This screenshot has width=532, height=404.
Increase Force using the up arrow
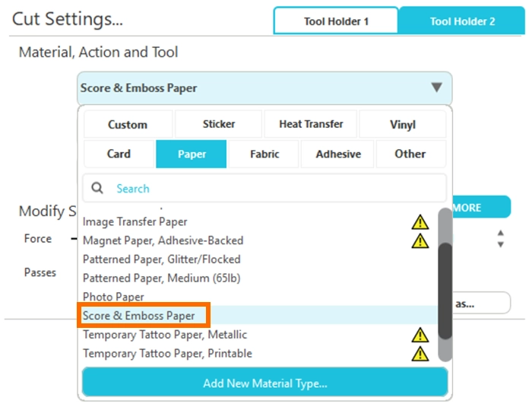(500, 234)
